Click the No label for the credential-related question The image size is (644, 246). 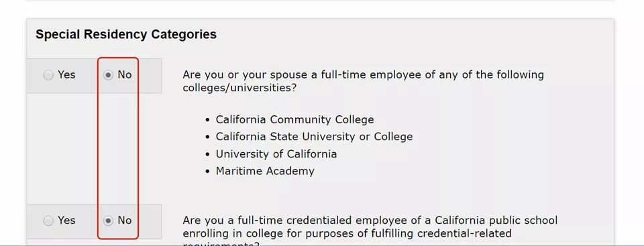point(125,221)
